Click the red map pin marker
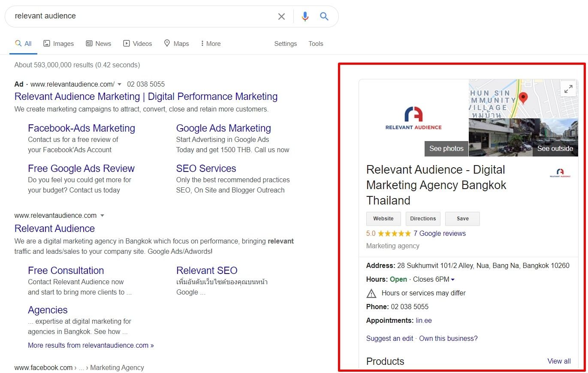The image size is (588, 373). (x=523, y=98)
